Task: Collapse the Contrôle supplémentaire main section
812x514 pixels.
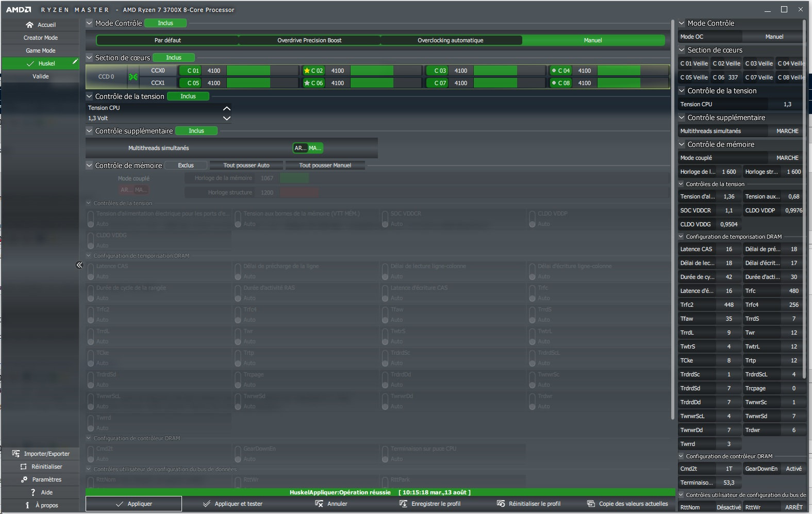Action: coord(89,131)
